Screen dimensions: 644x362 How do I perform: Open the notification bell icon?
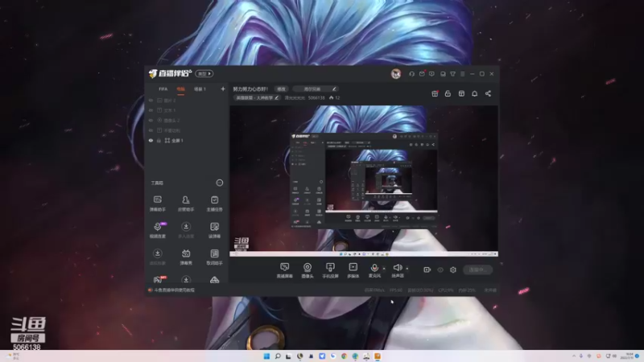(x=474, y=93)
